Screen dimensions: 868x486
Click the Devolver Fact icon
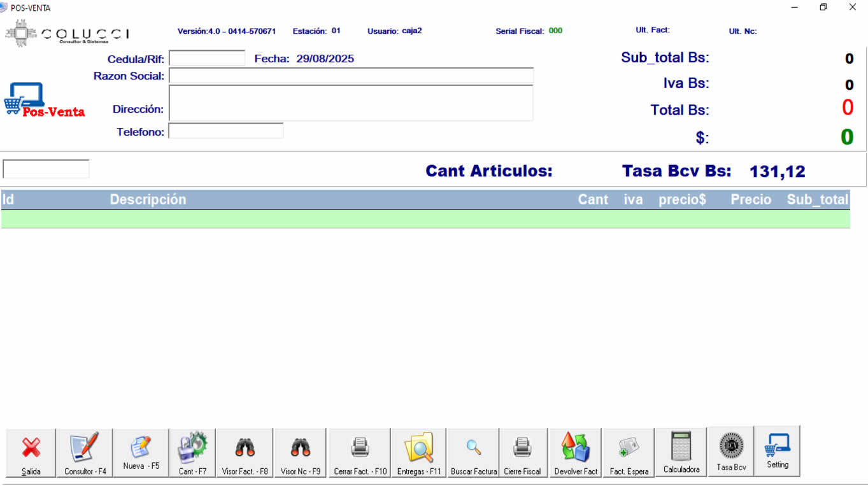coord(576,448)
